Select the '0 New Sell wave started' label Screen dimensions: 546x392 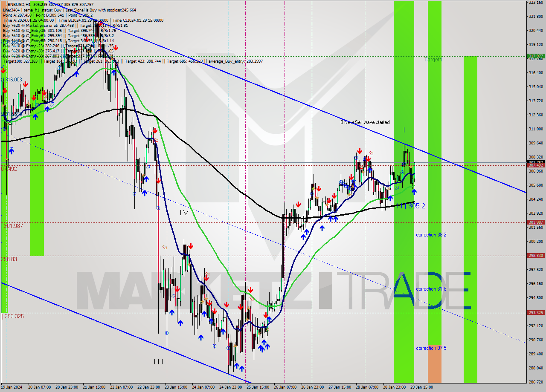tap(365, 122)
